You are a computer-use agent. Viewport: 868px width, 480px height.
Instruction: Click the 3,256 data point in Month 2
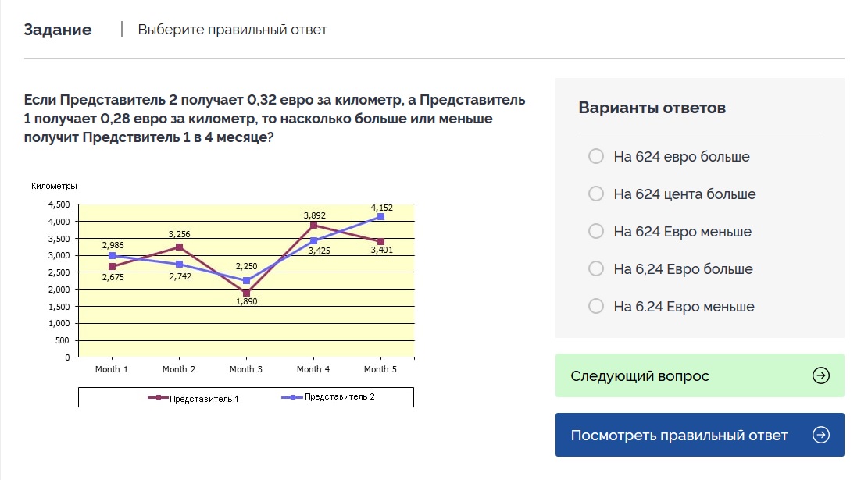pos(179,247)
